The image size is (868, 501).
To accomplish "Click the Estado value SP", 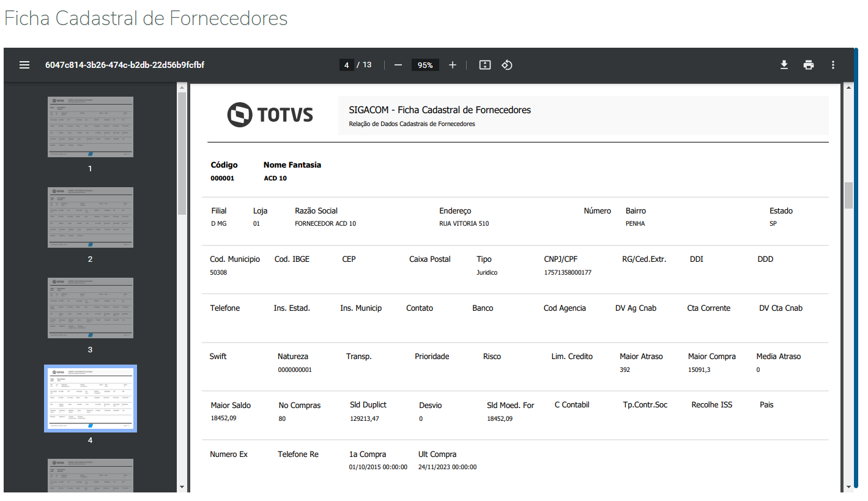I will 773,224.
